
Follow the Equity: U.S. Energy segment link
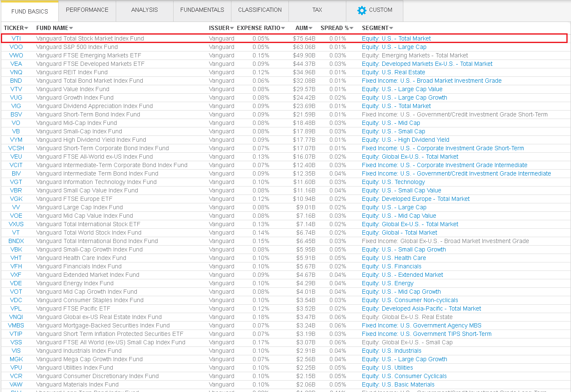(388, 283)
